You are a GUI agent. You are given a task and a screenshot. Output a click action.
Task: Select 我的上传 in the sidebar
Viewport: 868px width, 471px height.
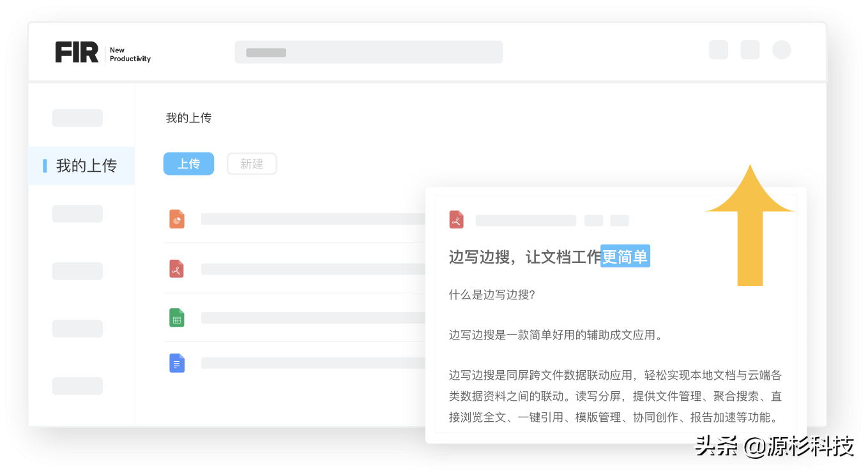[x=81, y=166]
